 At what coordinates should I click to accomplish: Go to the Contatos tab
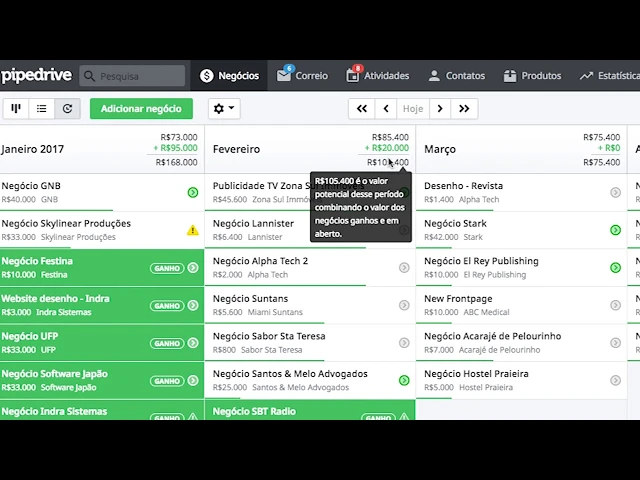click(x=457, y=76)
